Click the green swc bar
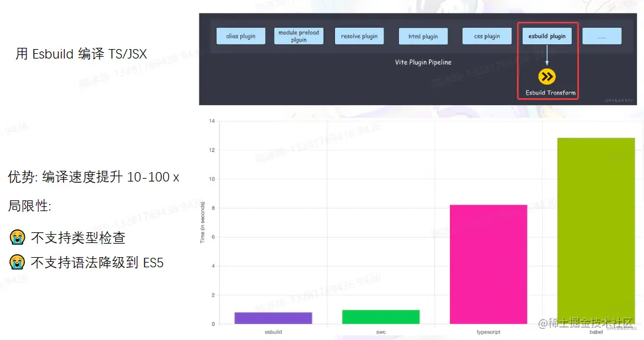The height and width of the screenshot is (340, 644). (x=381, y=317)
